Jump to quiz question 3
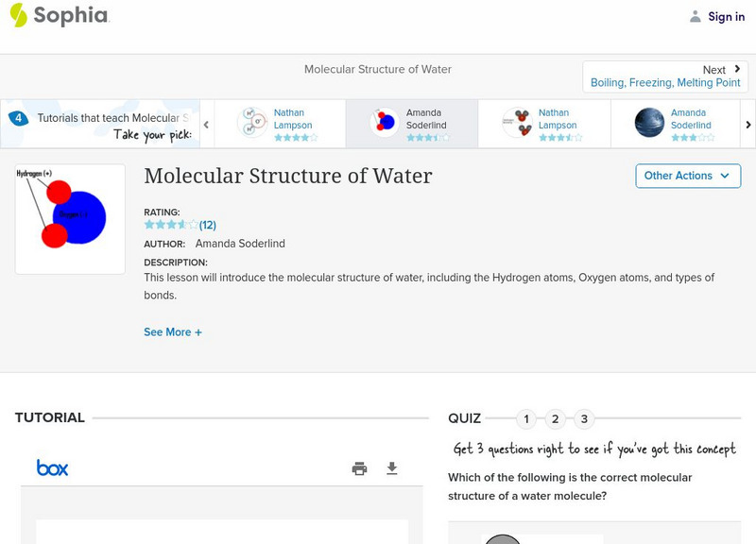 click(x=584, y=418)
